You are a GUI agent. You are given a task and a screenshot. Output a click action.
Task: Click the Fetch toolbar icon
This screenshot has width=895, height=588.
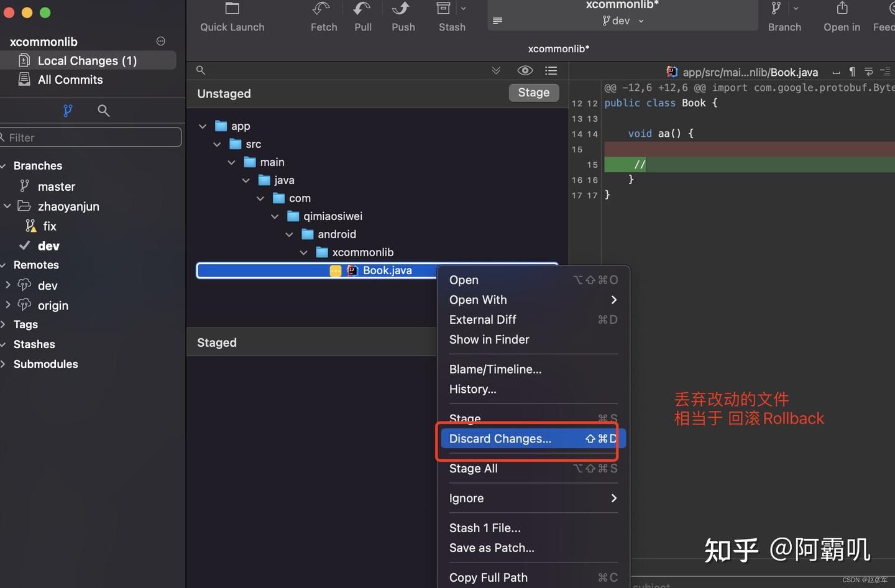[x=321, y=9]
